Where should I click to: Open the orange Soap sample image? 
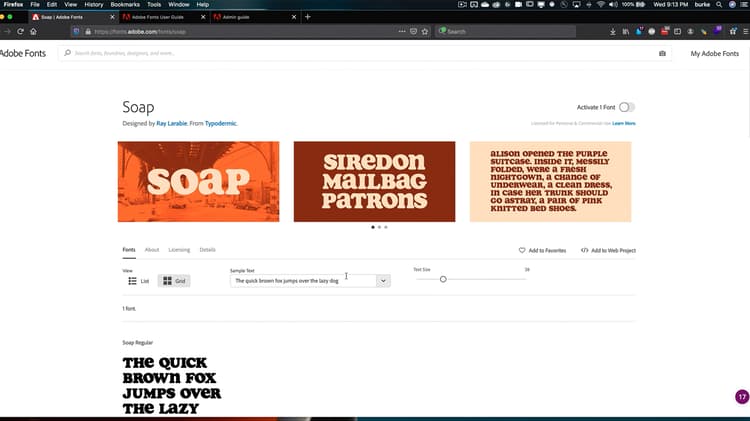click(199, 182)
